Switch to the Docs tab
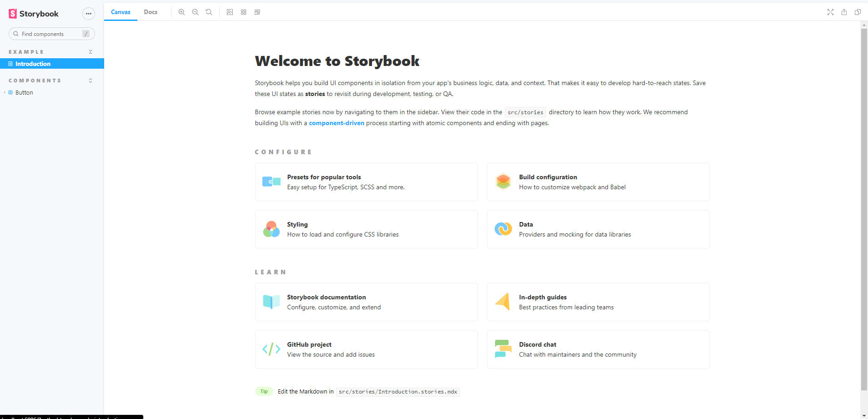The width and height of the screenshot is (868, 419). (x=151, y=12)
